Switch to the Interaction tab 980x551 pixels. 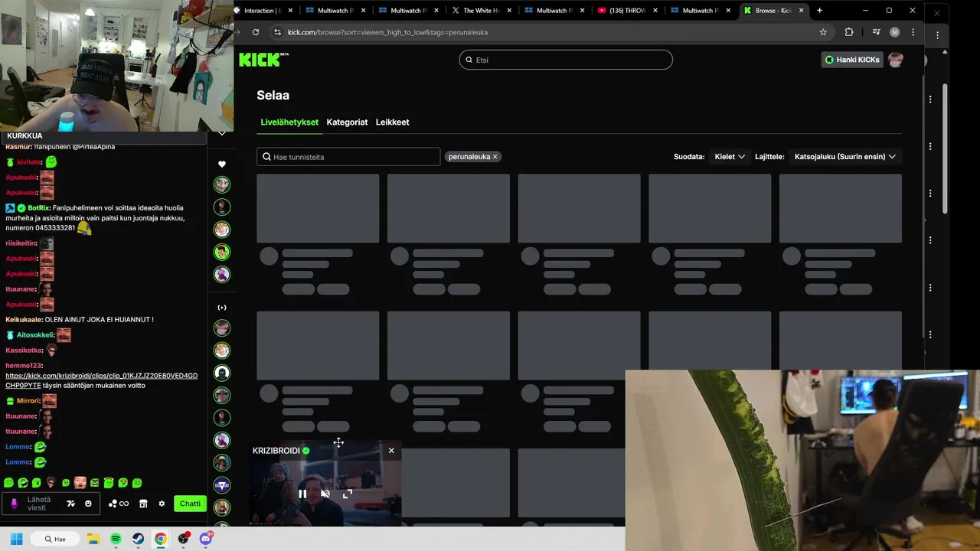263,11
